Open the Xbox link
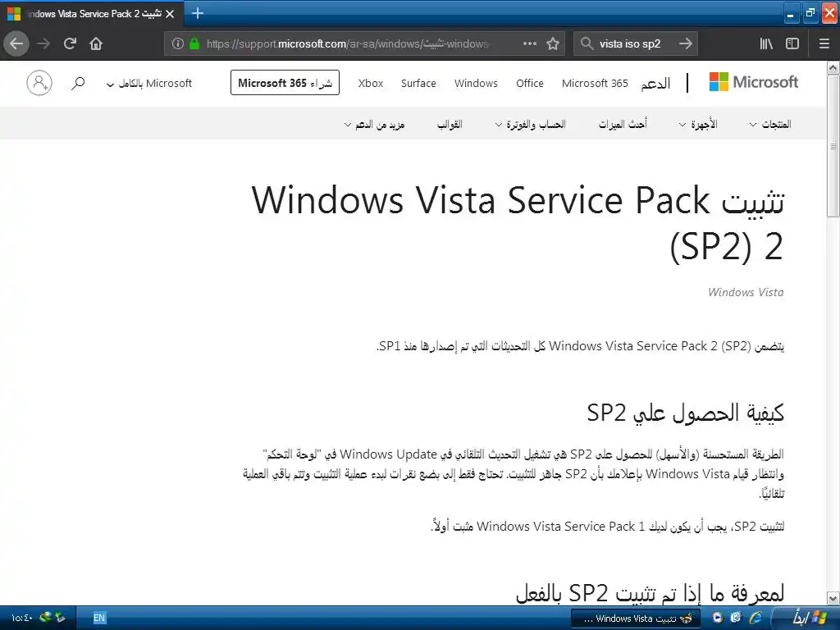 371,84
